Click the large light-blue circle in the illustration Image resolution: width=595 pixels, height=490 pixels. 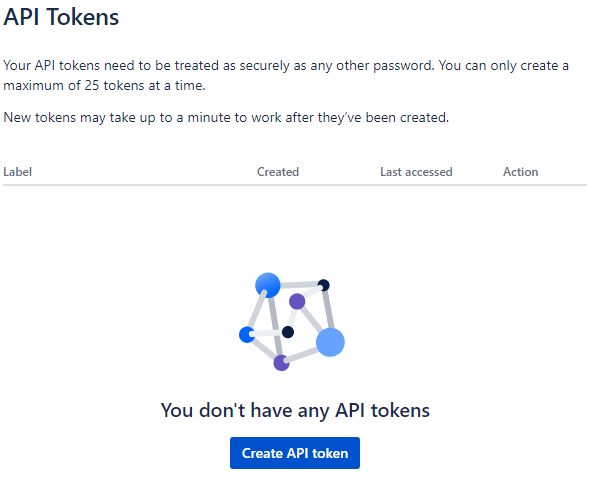coord(330,342)
